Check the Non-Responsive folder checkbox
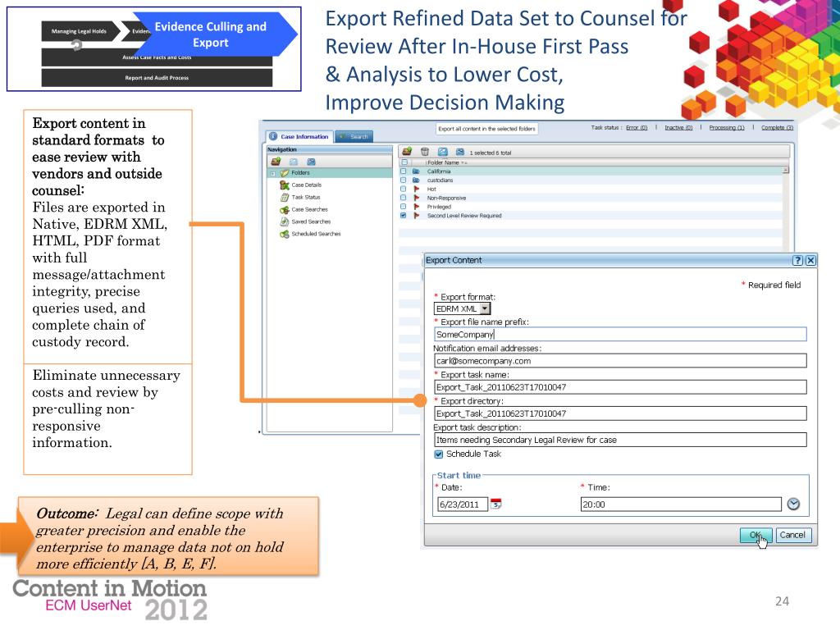Image resolution: width=840 pixels, height=630 pixels. (404, 198)
